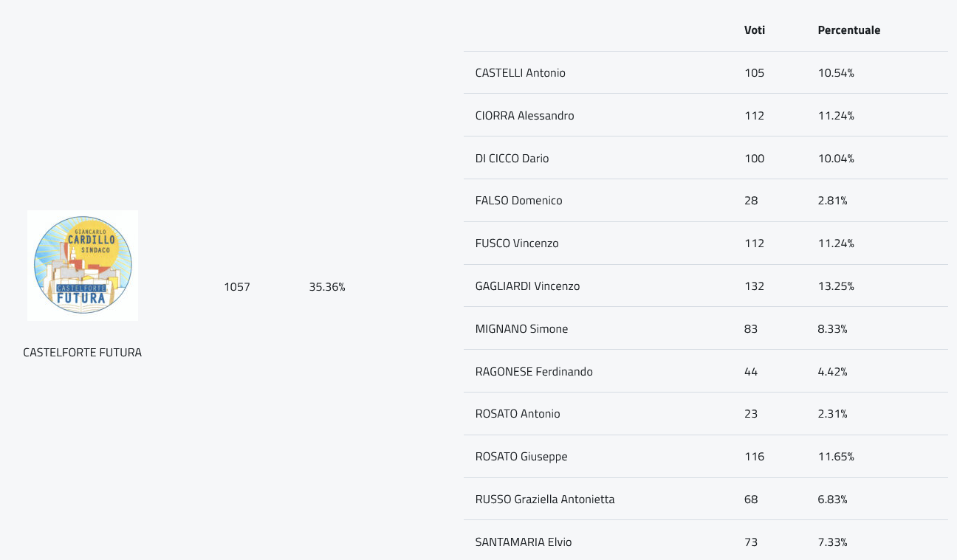Image resolution: width=957 pixels, height=560 pixels.
Task: Click the DI CICCO Dario row
Action: point(706,158)
